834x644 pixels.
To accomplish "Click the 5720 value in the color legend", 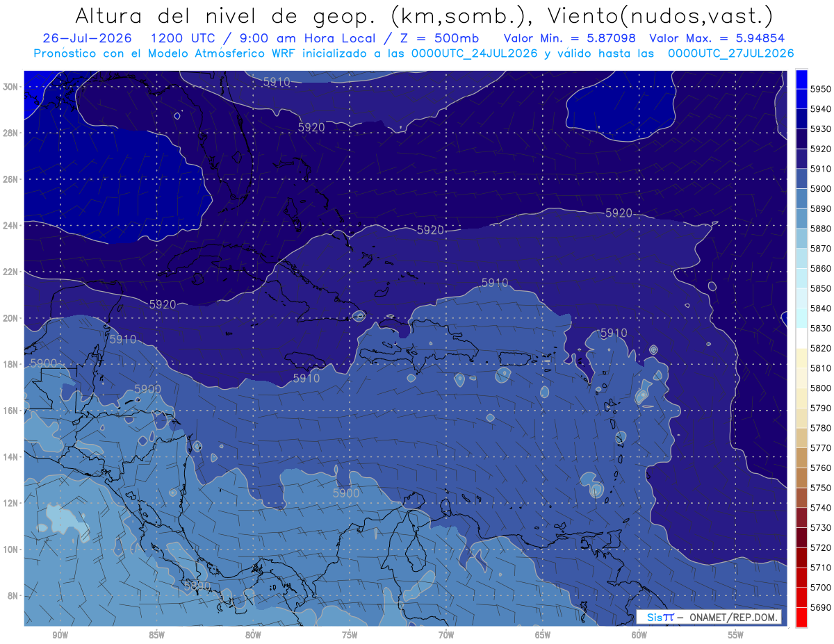I will [821, 547].
